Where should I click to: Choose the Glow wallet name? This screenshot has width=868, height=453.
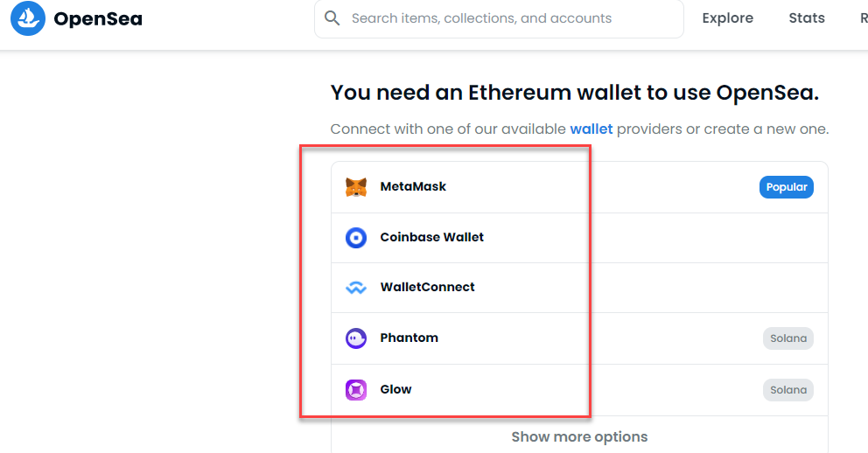click(x=395, y=389)
